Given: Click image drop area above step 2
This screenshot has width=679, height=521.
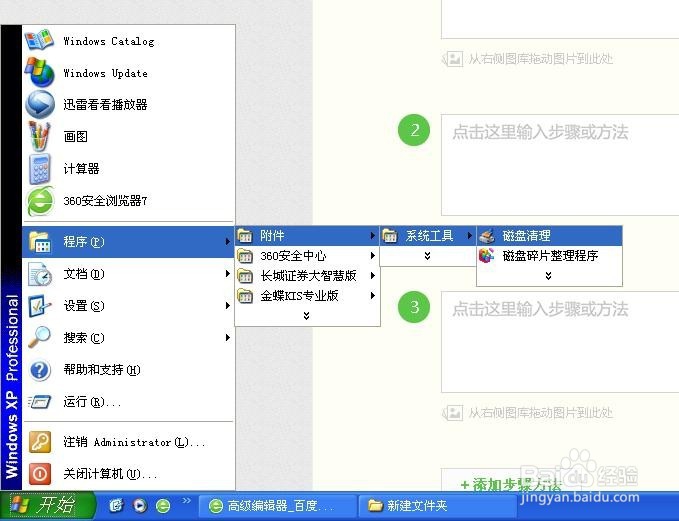Looking at the screenshot, I should click(x=528, y=58).
